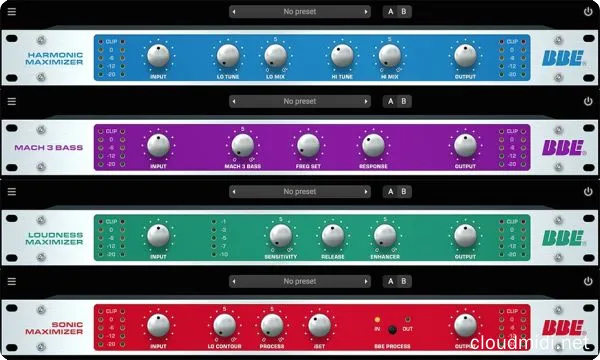Open the Sonic Maximizer hamburger menu
This screenshot has width=600, height=360.
pyautogui.click(x=12, y=281)
